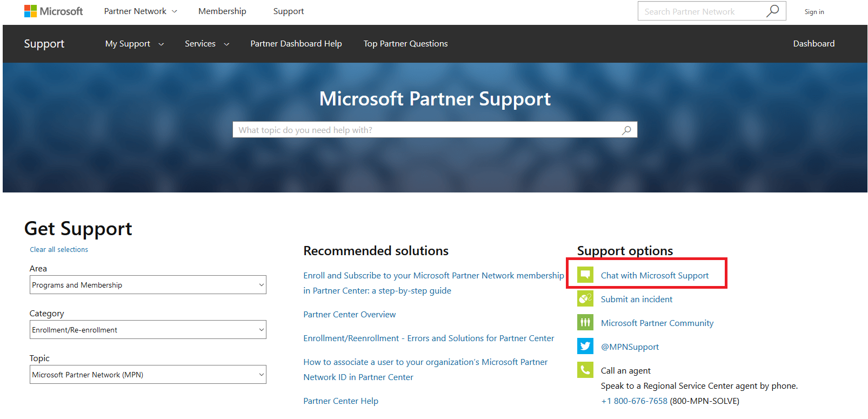Image resolution: width=868 pixels, height=419 pixels.
Task: Click the +1 800-676-7658 phone number
Action: (634, 401)
